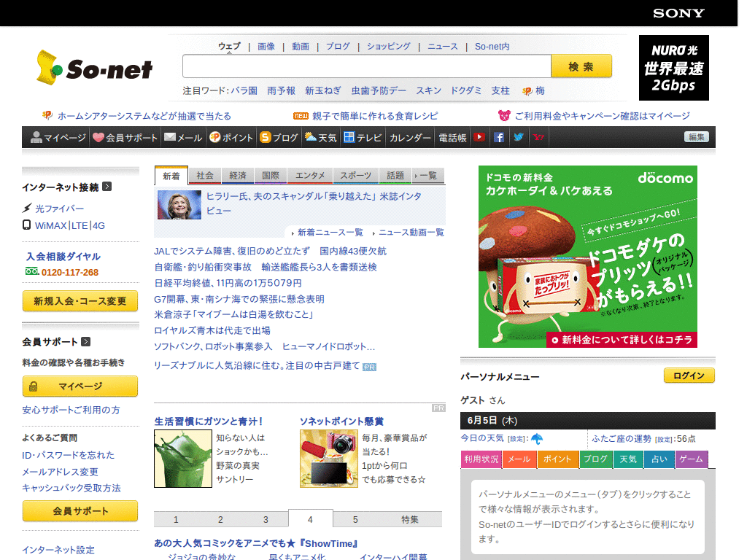Switch to the 国際 news tab
747x560 pixels.
tap(270, 175)
